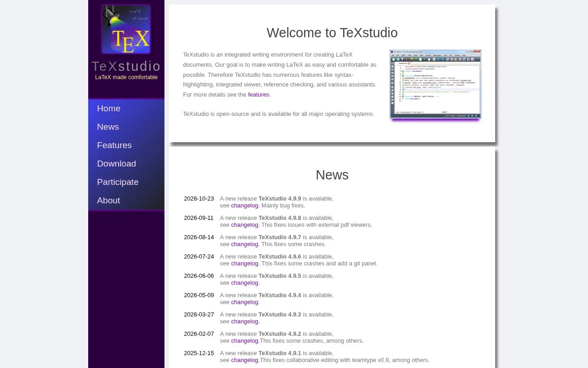Open changelog for TeXstudio 4.9.8
Image resolution: width=588 pixels, height=368 pixels.
pos(244,225)
